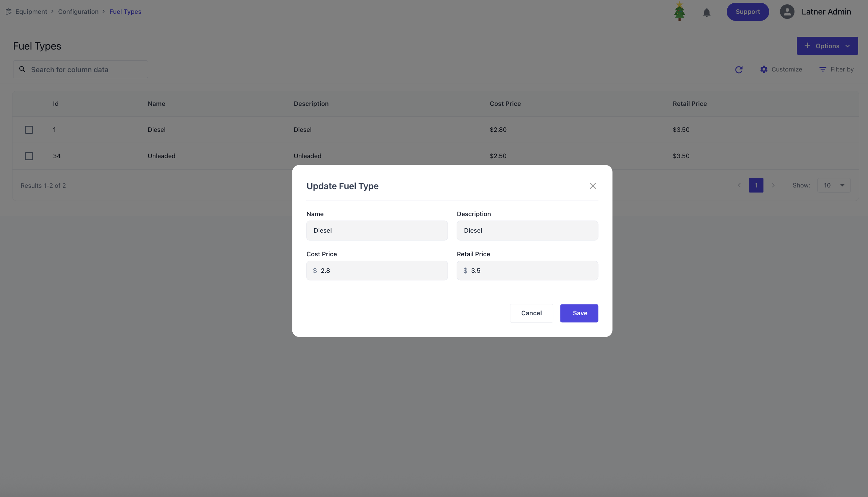The width and height of the screenshot is (868, 497).
Task: Click the notification bell icon
Action: pos(706,12)
